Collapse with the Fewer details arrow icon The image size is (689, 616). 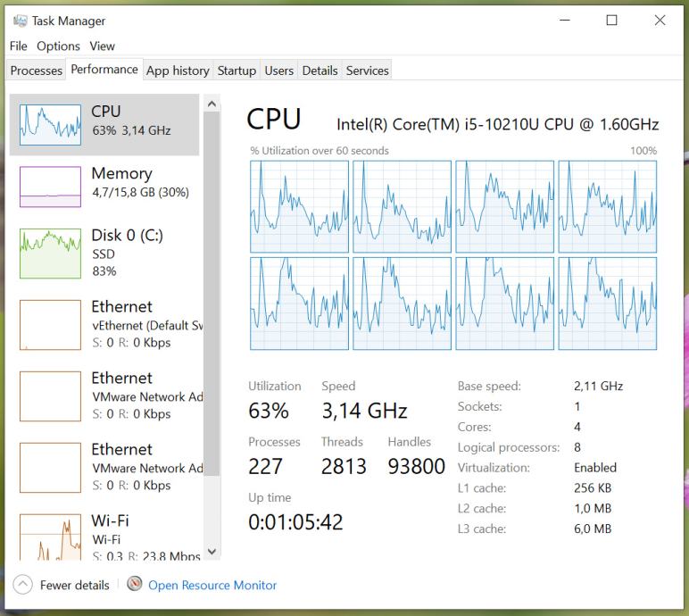tap(21, 585)
